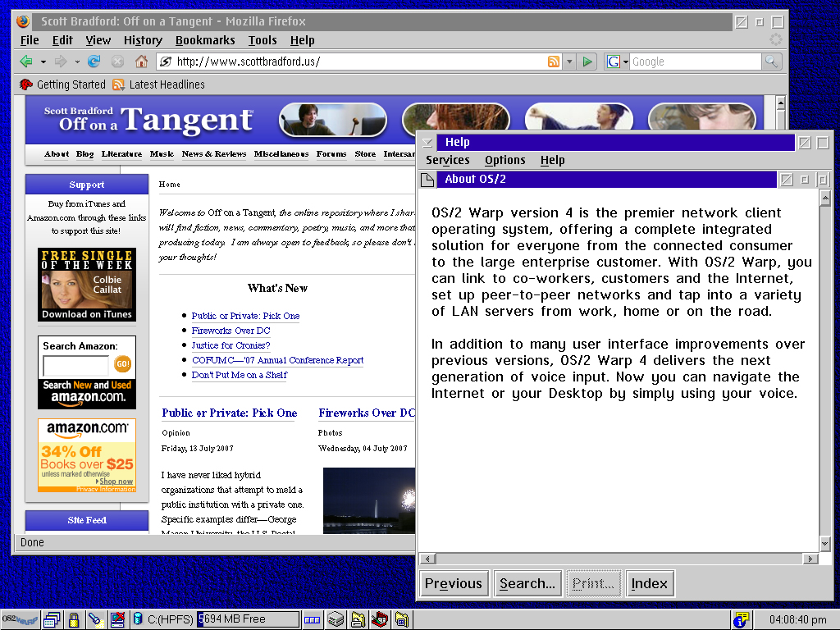Open the Services menu in Help window
The height and width of the screenshot is (630, 840).
[x=448, y=160]
